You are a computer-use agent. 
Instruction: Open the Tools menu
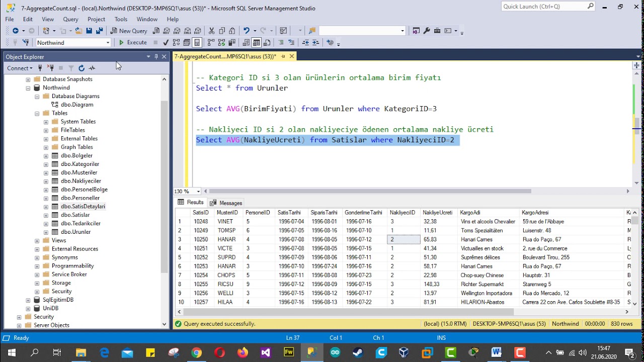(121, 19)
